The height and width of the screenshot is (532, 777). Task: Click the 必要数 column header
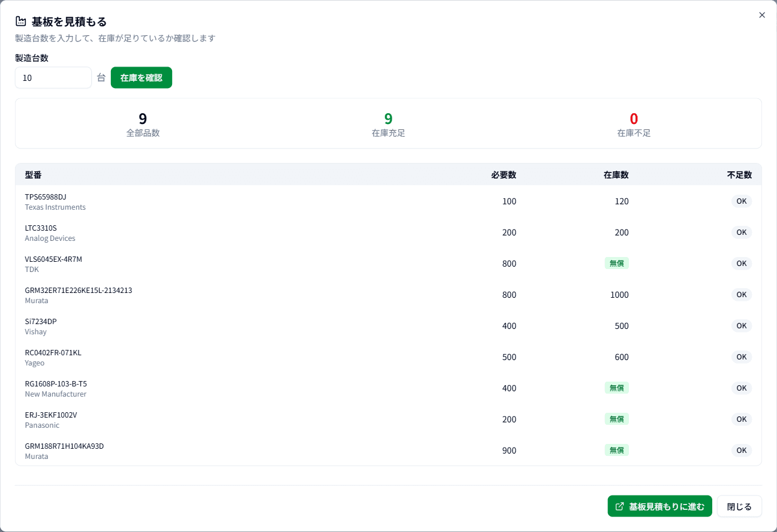[504, 175]
